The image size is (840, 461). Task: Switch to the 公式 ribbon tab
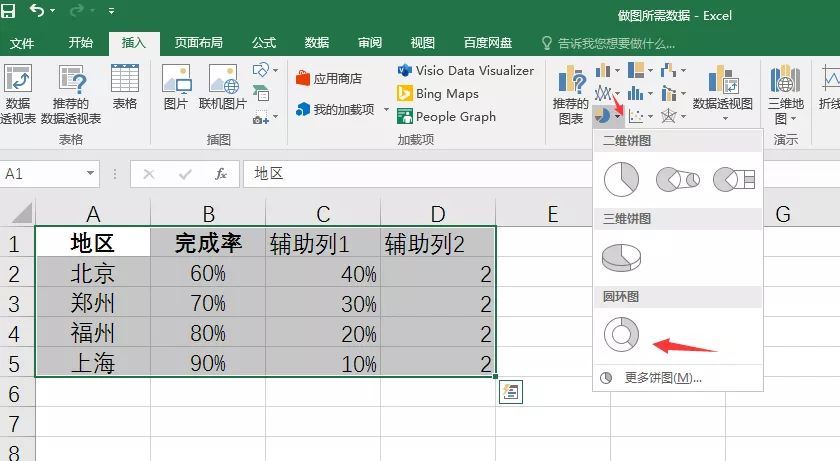click(x=264, y=43)
